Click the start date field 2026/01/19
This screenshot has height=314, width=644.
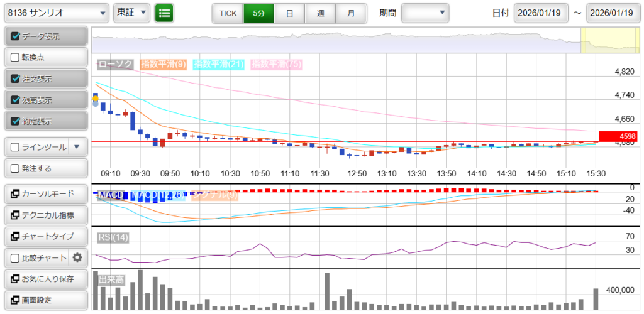pos(540,13)
